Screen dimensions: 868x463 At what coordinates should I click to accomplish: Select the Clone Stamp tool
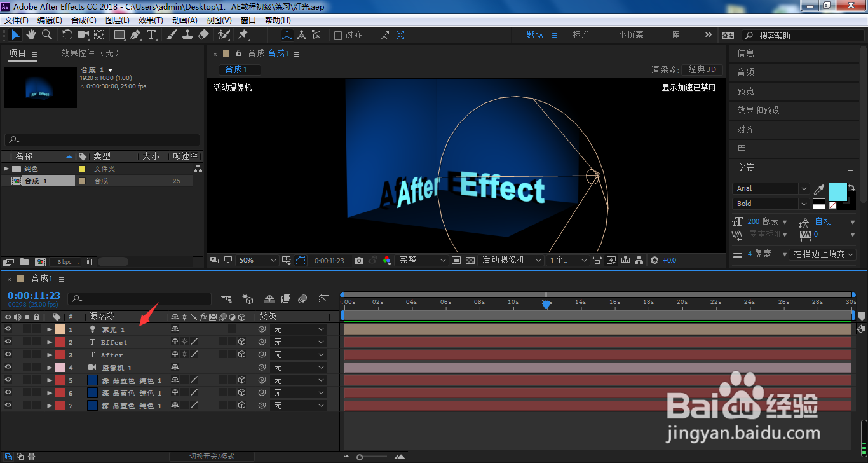187,35
